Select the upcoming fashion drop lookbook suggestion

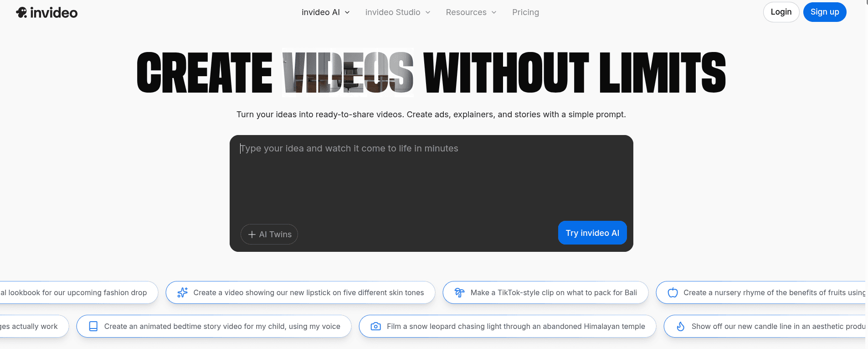pyautogui.click(x=75, y=292)
